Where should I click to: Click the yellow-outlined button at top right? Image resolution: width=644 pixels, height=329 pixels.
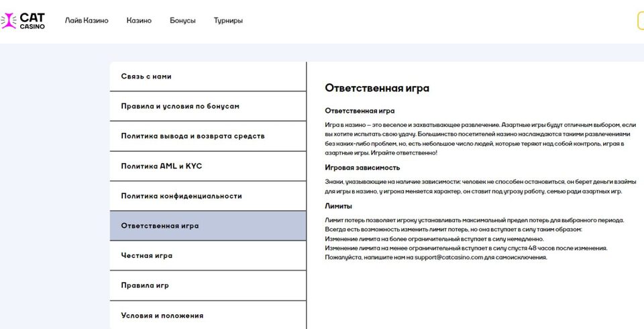(x=640, y=21)
